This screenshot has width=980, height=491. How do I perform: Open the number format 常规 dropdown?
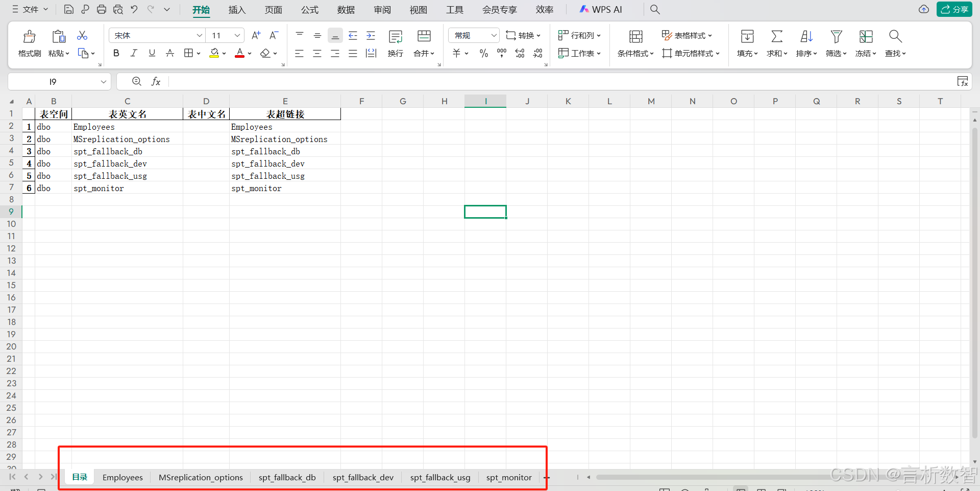[x=494, y=35]
